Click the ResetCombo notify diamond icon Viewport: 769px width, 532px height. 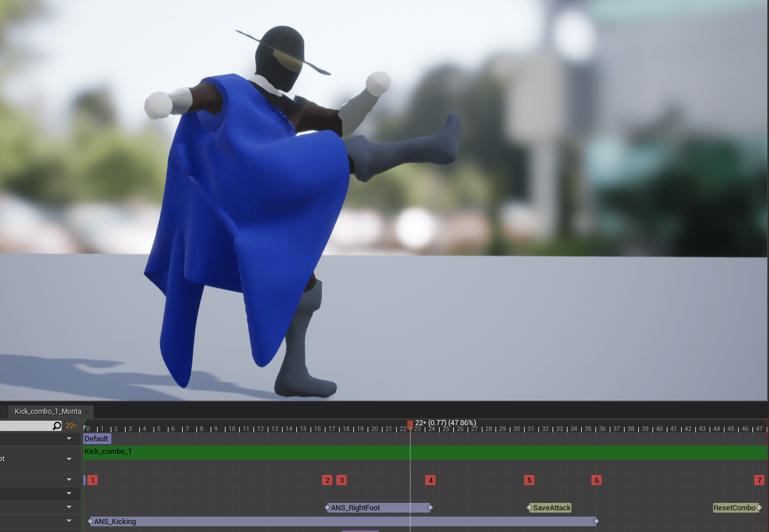pos(759,507)
